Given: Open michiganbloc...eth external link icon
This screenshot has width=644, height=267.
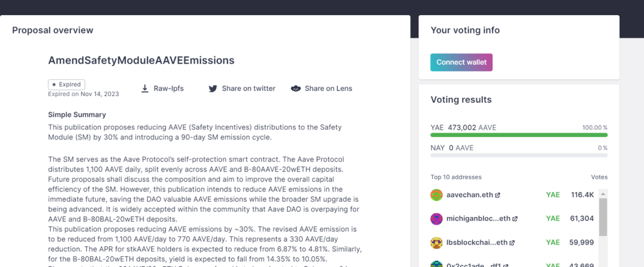Looking at the screenshot, I should coord(515,219).
